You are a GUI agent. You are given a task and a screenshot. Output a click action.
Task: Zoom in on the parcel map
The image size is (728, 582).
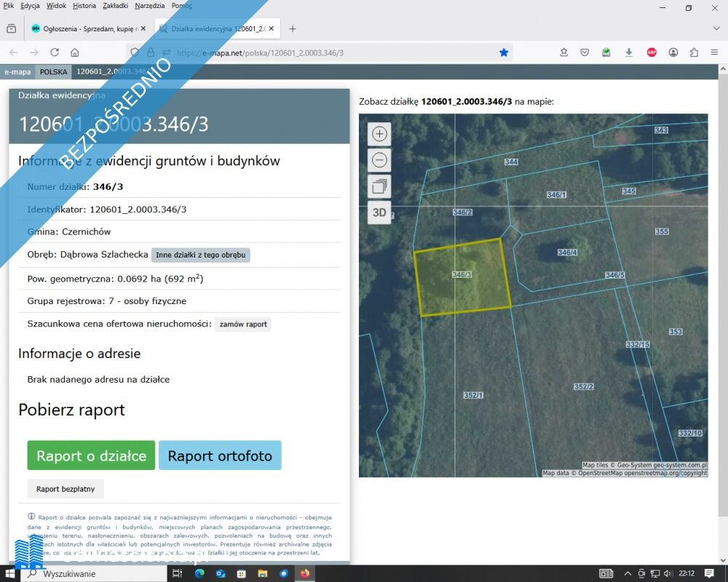[x=379, y=134]
